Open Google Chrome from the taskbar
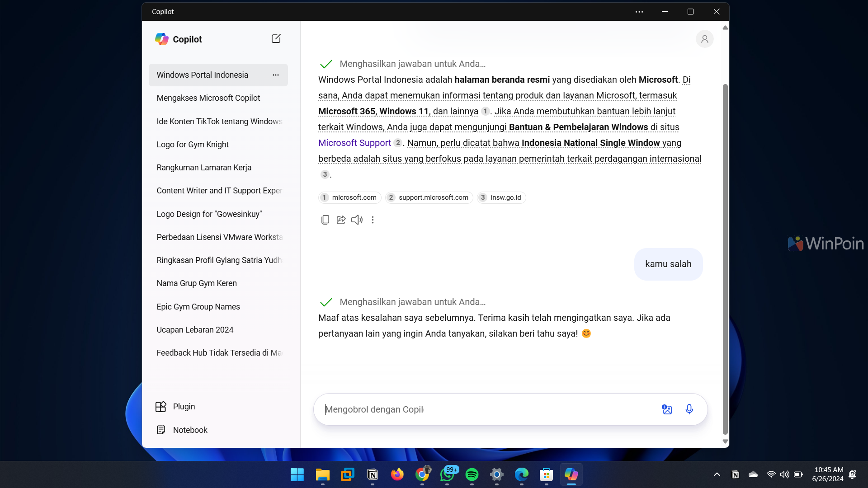The height and width of the screenshot is (488, 868). point(422,475)
